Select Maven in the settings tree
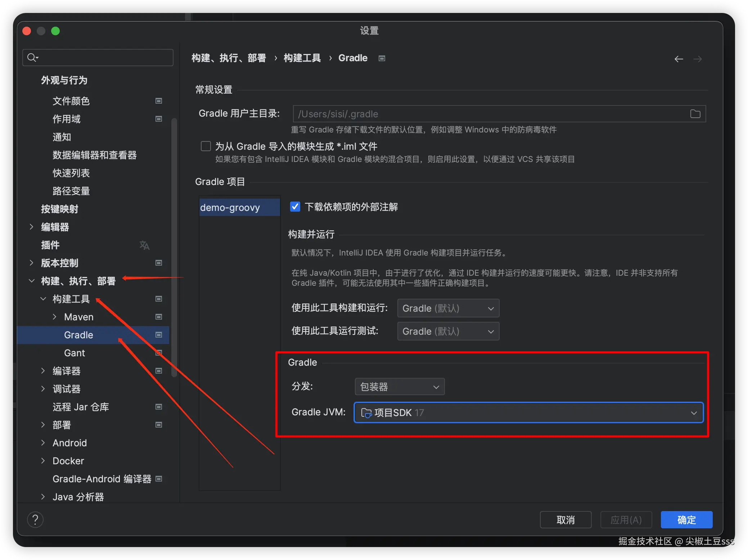The width and height of the screenshot is (748, 560). click(78, 317)
